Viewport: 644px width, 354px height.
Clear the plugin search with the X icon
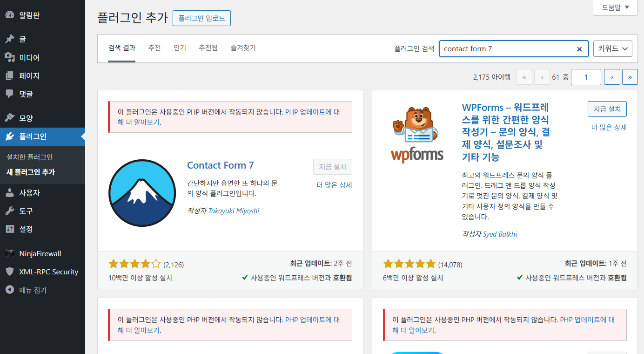579,49
